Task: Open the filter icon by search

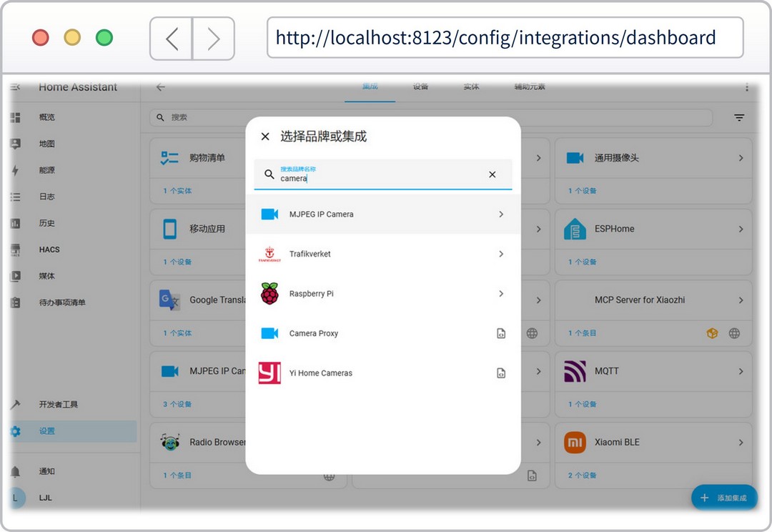Action: [x=739, y=118]
